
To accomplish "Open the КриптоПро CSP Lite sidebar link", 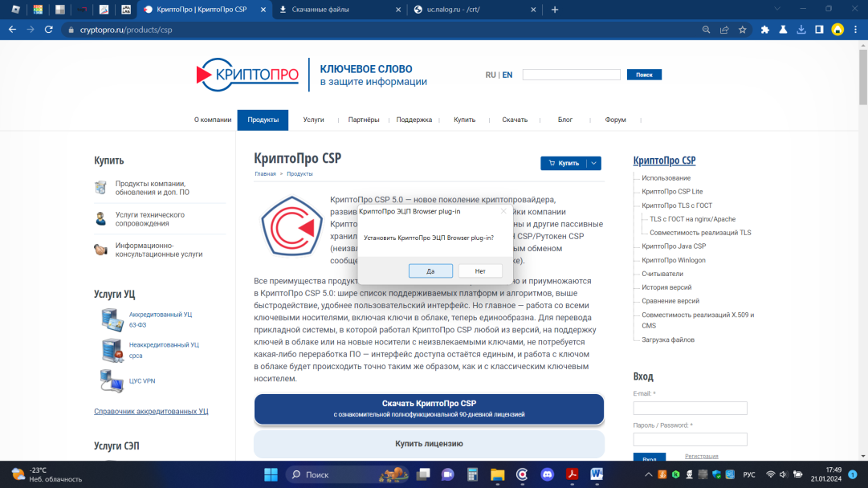I will (672, 192).
